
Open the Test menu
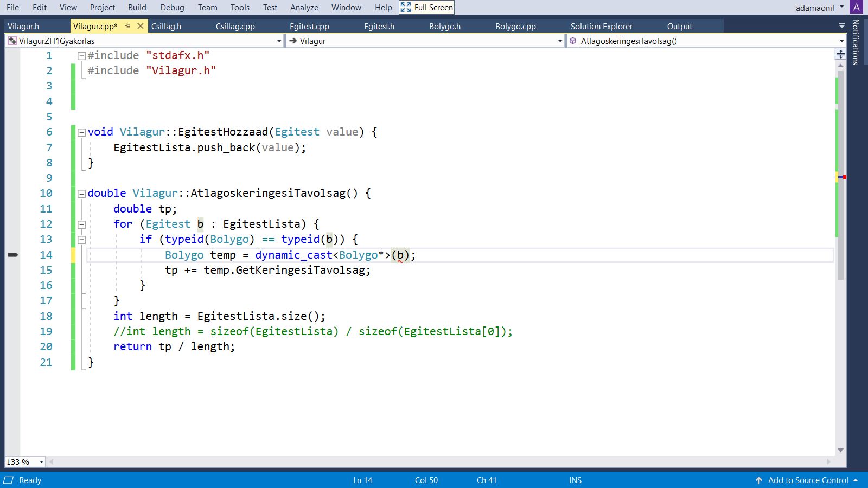coord(270,7)
